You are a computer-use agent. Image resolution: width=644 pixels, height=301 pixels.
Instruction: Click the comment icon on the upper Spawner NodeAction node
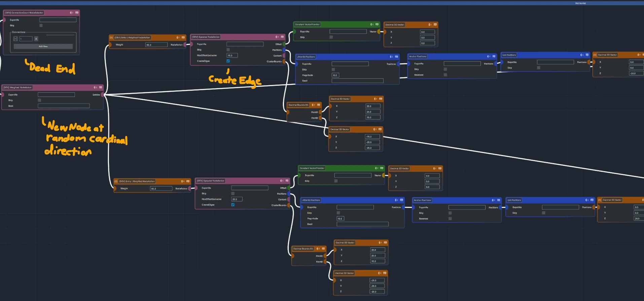(x=282, y=37)
